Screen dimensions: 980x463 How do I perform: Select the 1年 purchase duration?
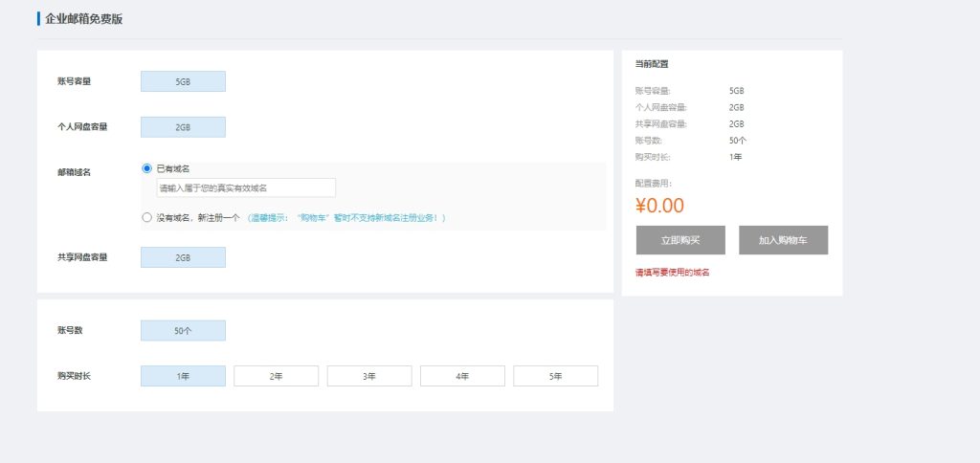tap(183, 376)
